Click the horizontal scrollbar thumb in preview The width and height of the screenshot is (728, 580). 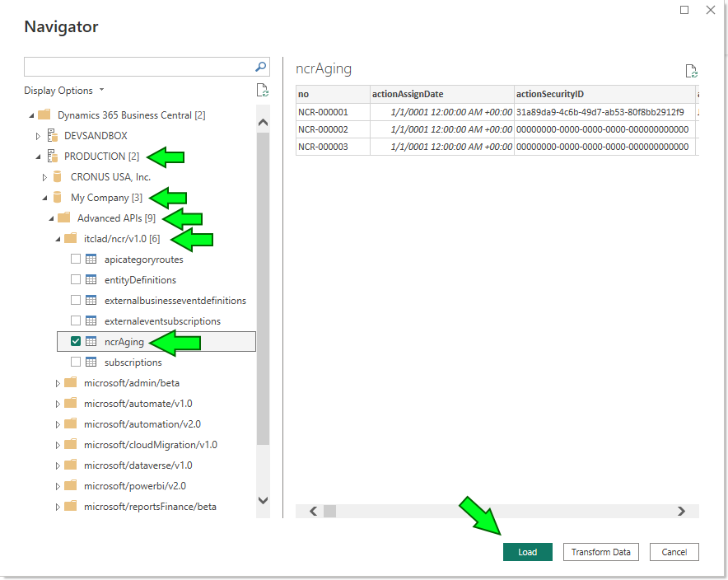[x=329, y=512]
